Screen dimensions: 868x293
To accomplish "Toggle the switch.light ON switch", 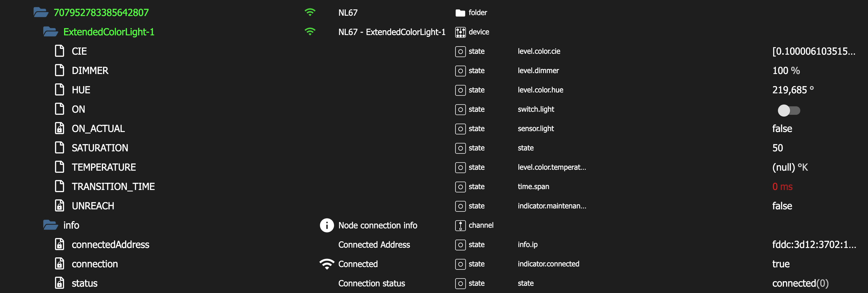I will 788,111.
